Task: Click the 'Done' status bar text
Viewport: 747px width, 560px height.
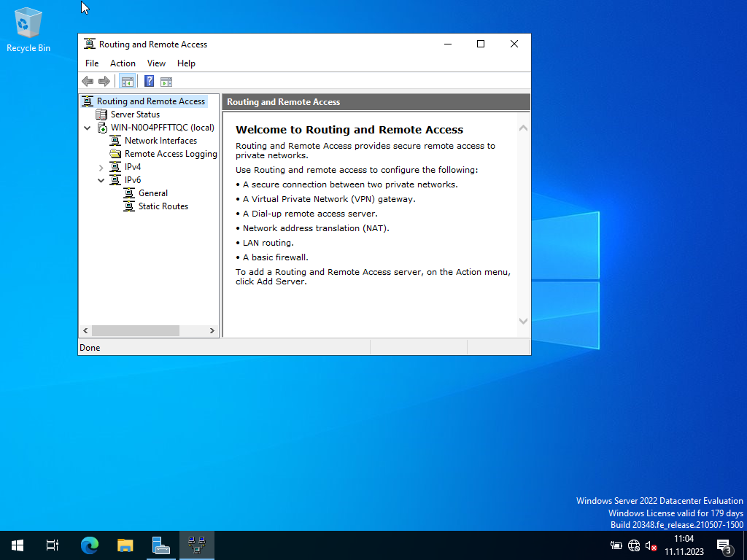Action: 90,348
